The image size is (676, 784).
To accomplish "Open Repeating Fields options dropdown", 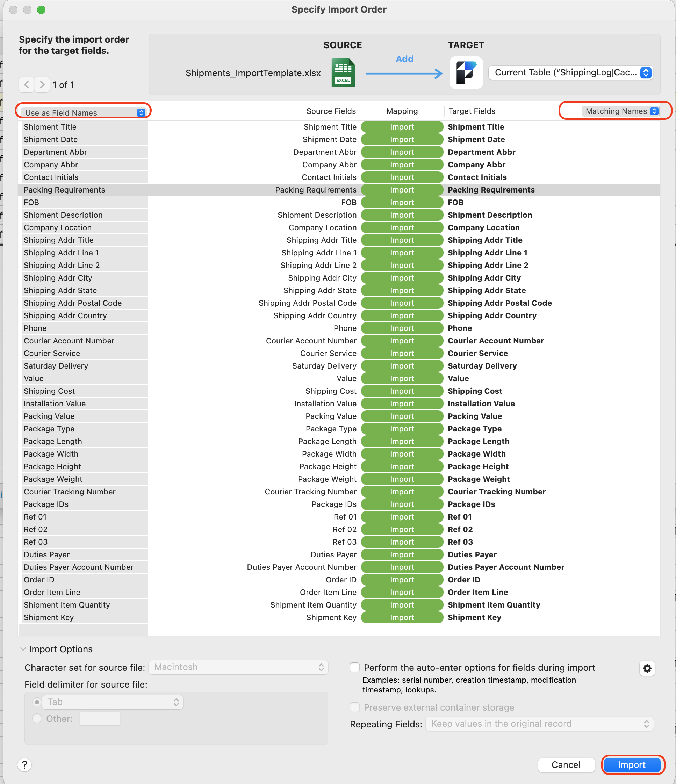I will (x=540, y=724).
